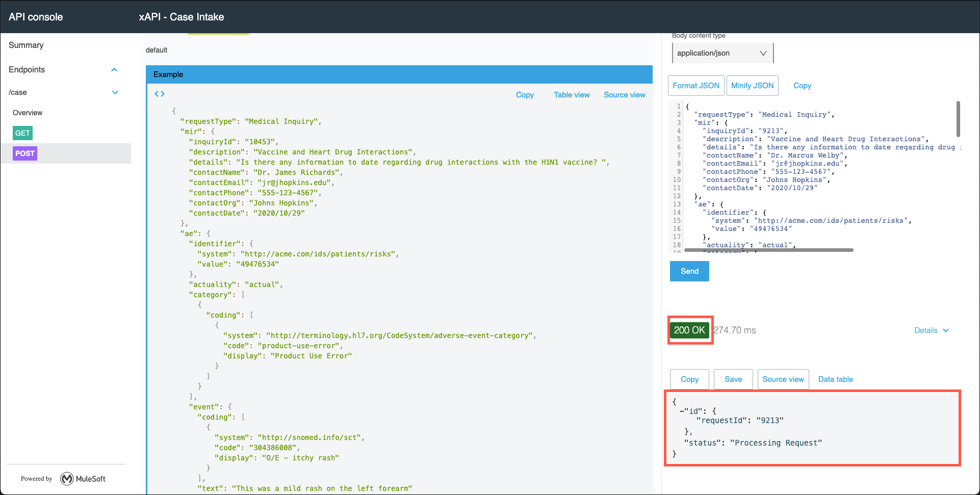
Task: Collapse the Endpoints section chevron
Action: tap(114, 70)
